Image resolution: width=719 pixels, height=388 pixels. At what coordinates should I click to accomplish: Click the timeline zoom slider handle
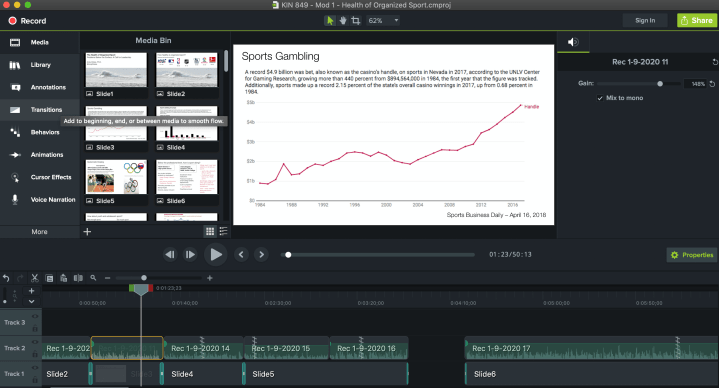[x=144, y=278]
